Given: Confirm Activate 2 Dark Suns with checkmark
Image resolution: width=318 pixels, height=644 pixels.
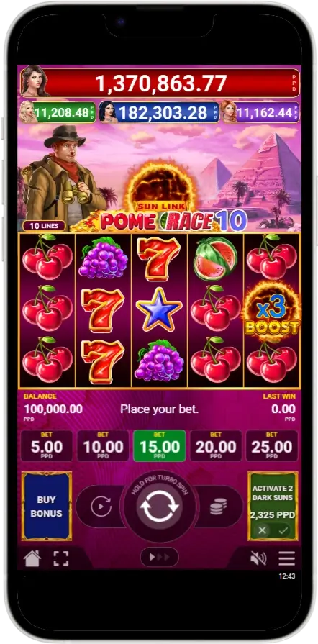Looking at the screenshot, I should [283, 530].
